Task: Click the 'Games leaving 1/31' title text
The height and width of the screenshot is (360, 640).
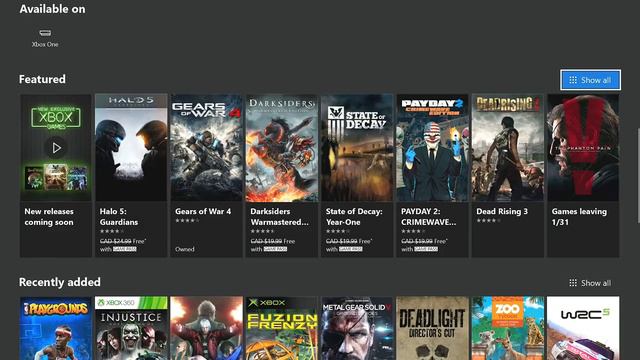Action: (579, 217)
